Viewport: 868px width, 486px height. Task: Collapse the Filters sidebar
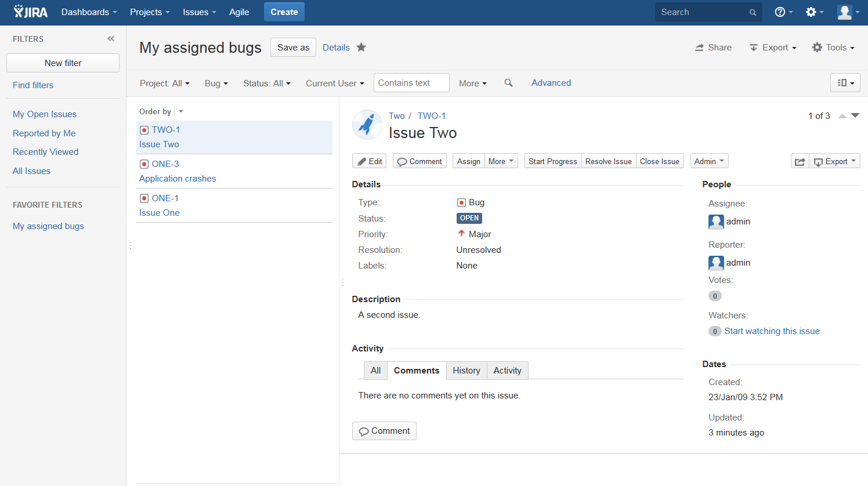coord(111,38)
